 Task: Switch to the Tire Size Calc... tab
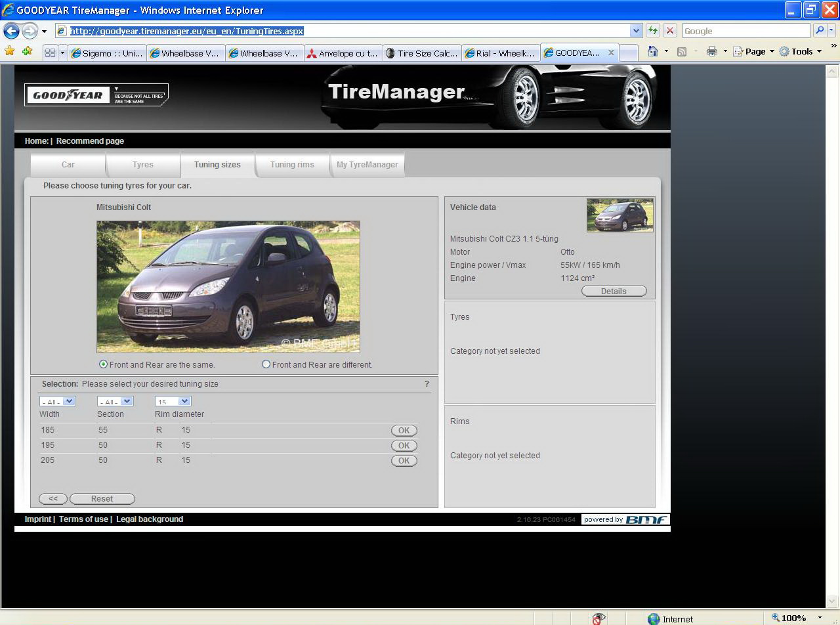pos(422,53)
